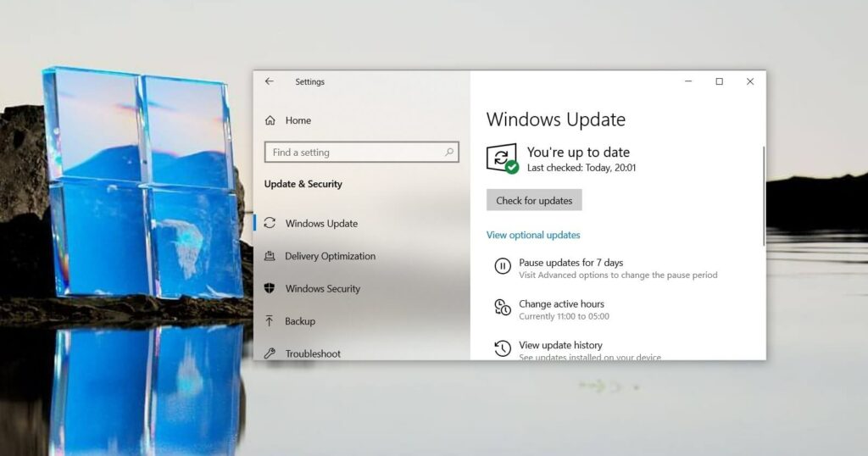Click the Windows Security shield icon
This screenshot has height=456, width=868.
point(270,288)
